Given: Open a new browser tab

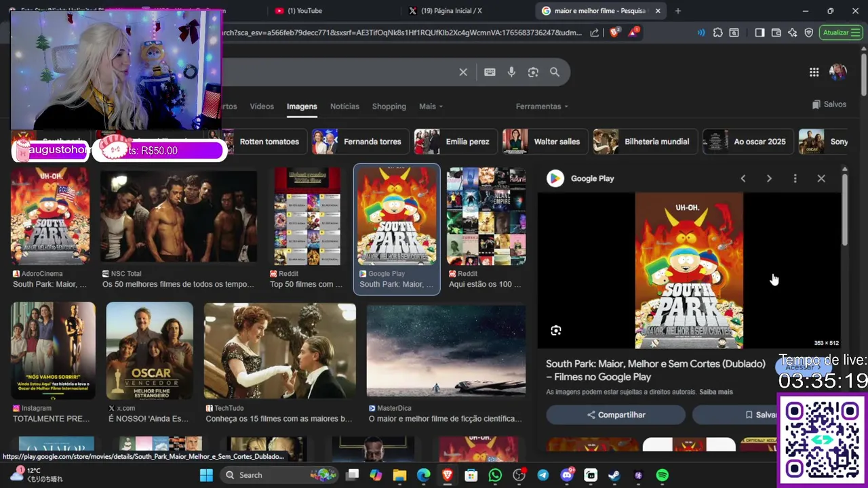Looking at the screenshot, I should point(677,11).
